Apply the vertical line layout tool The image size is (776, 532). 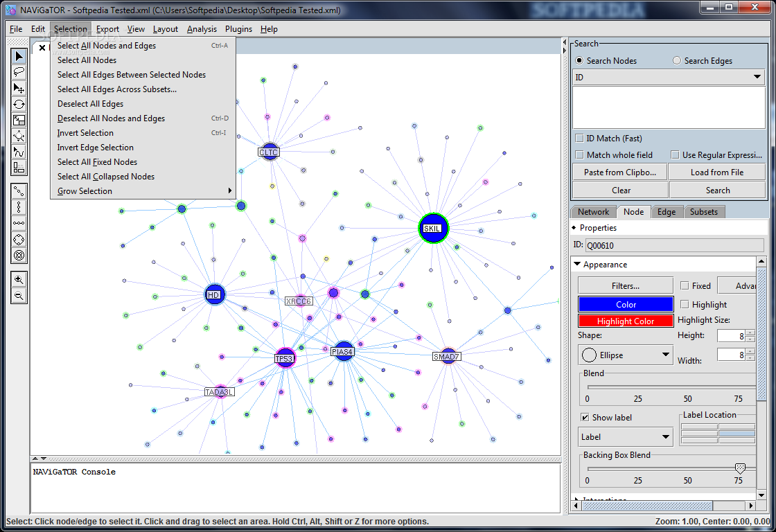(x=19, y=207)
